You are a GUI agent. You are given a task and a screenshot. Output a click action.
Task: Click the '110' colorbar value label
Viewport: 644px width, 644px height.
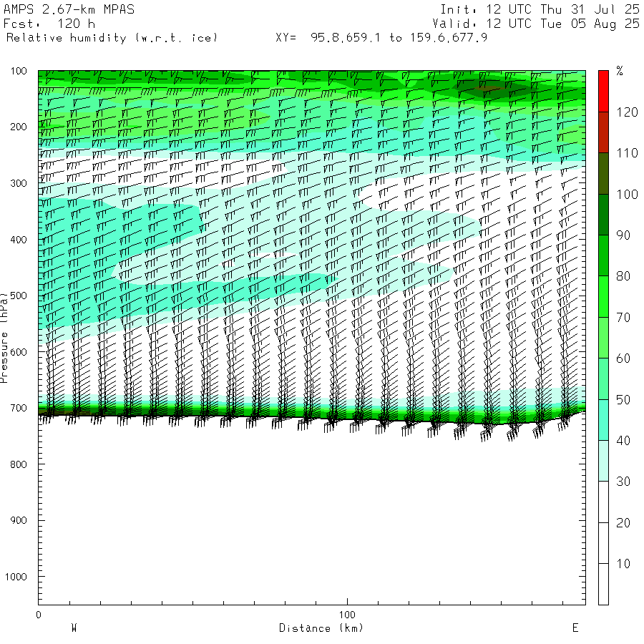click(x=627, y=153)
